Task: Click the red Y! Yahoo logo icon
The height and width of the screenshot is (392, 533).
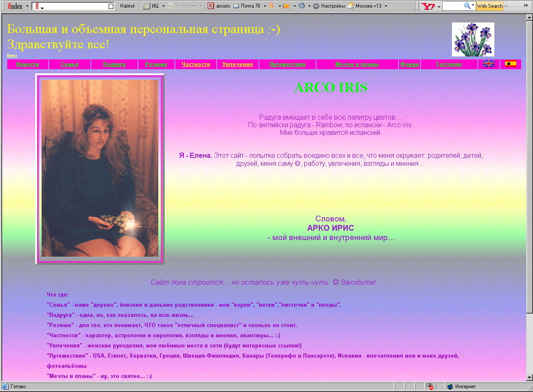Action: (x=428, y=6)
